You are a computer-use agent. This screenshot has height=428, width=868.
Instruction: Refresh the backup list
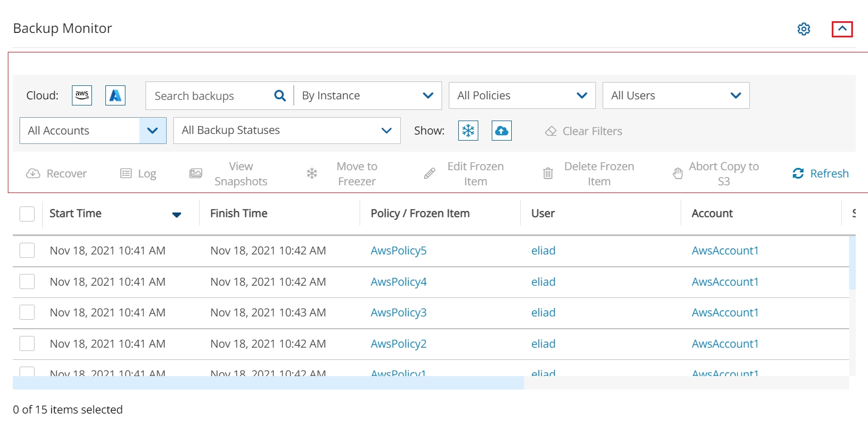coord(821,174)
